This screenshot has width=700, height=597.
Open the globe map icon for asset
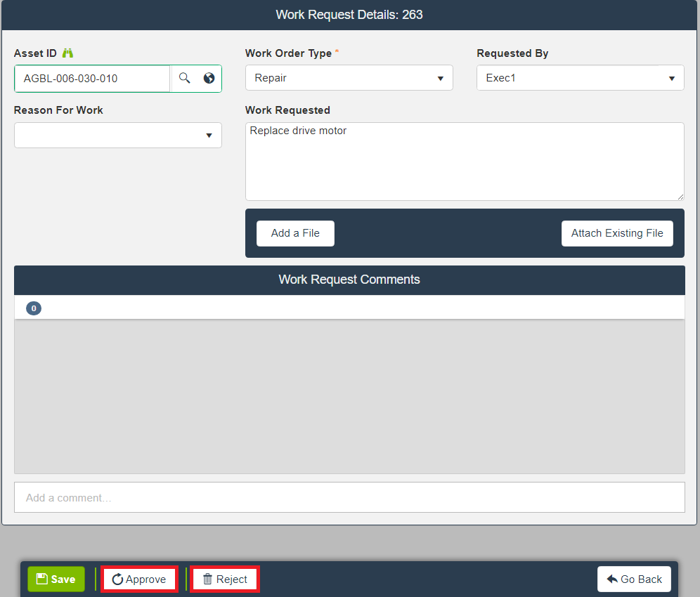coord(209,79)
